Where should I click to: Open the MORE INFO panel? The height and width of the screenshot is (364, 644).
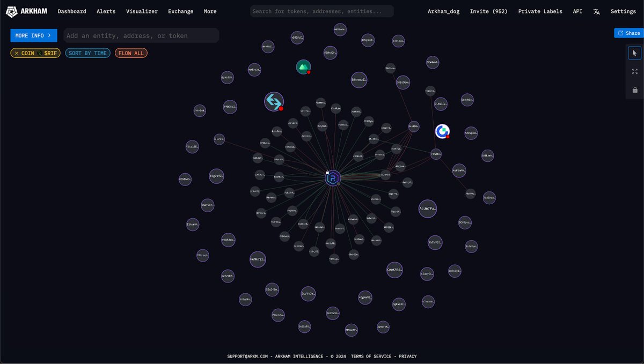(33, 35)
